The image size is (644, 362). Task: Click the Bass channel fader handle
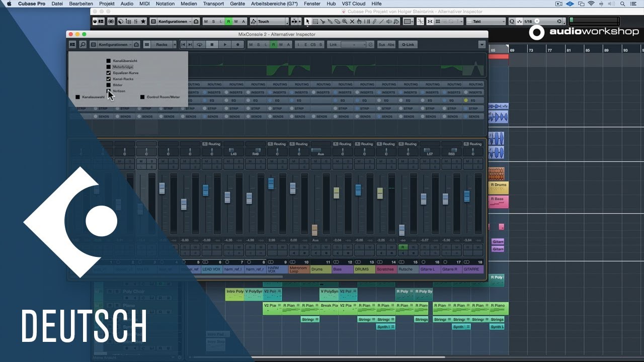[337, 193]
